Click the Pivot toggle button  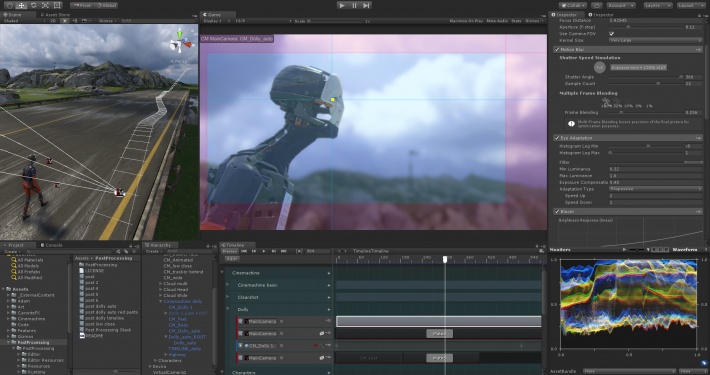click(x=82, y=5)
